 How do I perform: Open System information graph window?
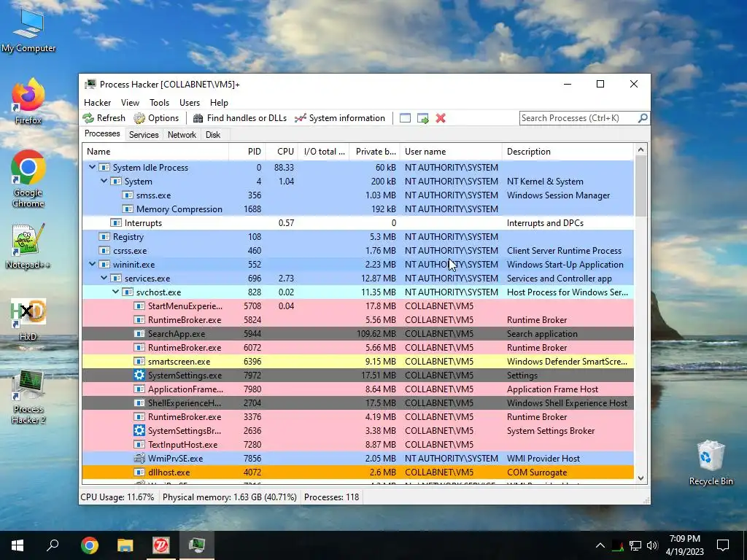tap(340, 118)
